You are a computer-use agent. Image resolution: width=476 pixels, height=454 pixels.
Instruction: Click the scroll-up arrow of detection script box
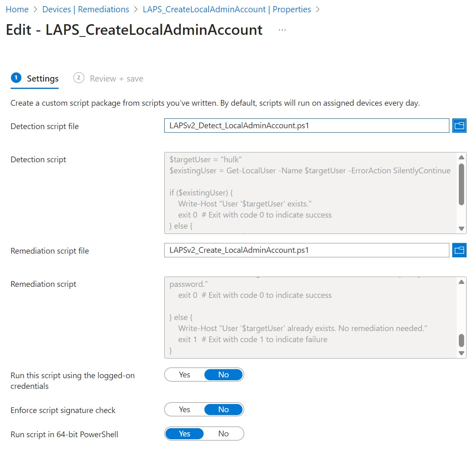(x=462, y=157)
